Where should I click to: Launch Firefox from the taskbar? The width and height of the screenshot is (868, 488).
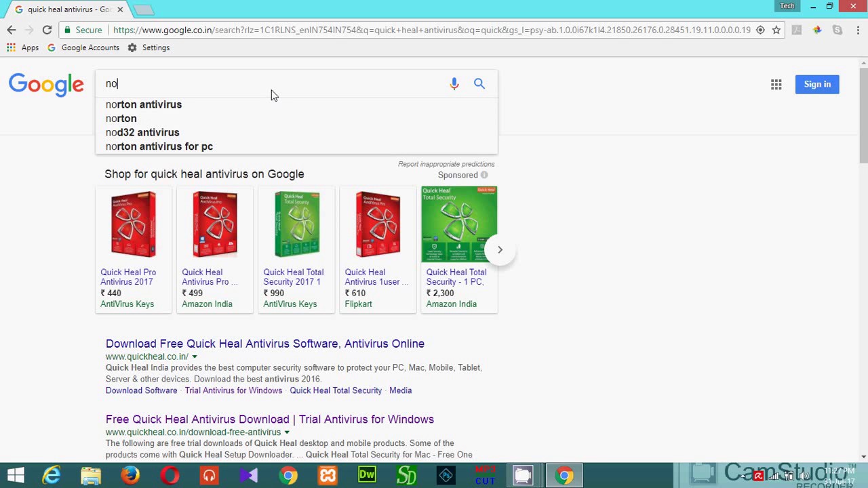tap(130, 475)
